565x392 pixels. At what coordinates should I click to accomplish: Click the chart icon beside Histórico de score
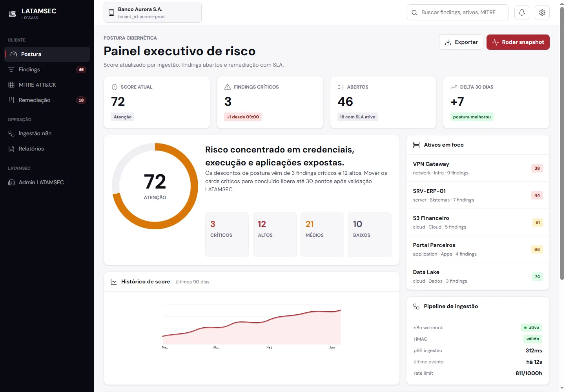[x=114, y=282]
